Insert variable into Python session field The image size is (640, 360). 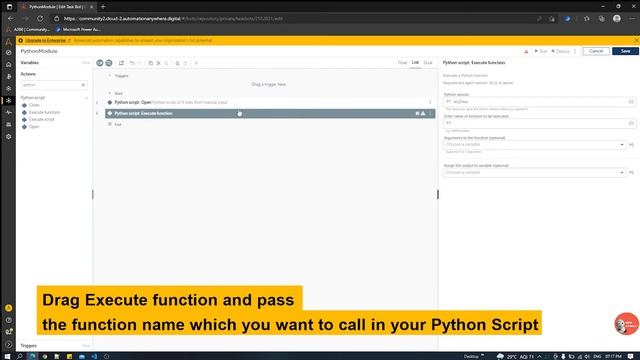631,101
